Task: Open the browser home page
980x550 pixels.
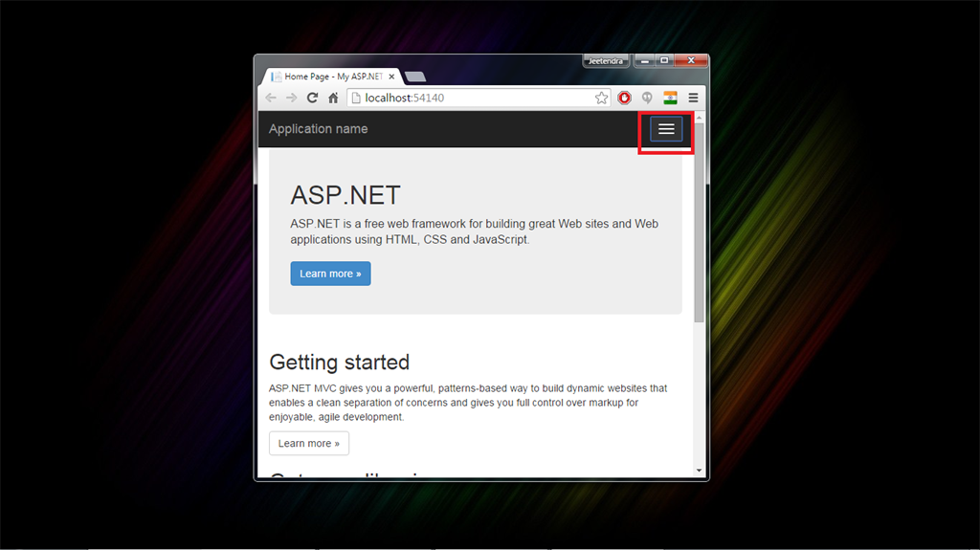Action: click(333, 98)
